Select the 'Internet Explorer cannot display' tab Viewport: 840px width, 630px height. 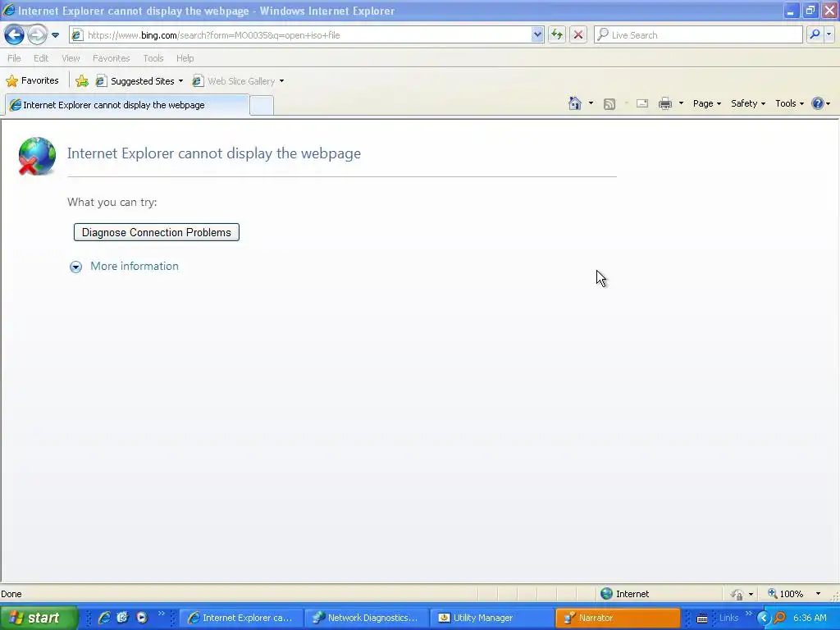(127, 105)
